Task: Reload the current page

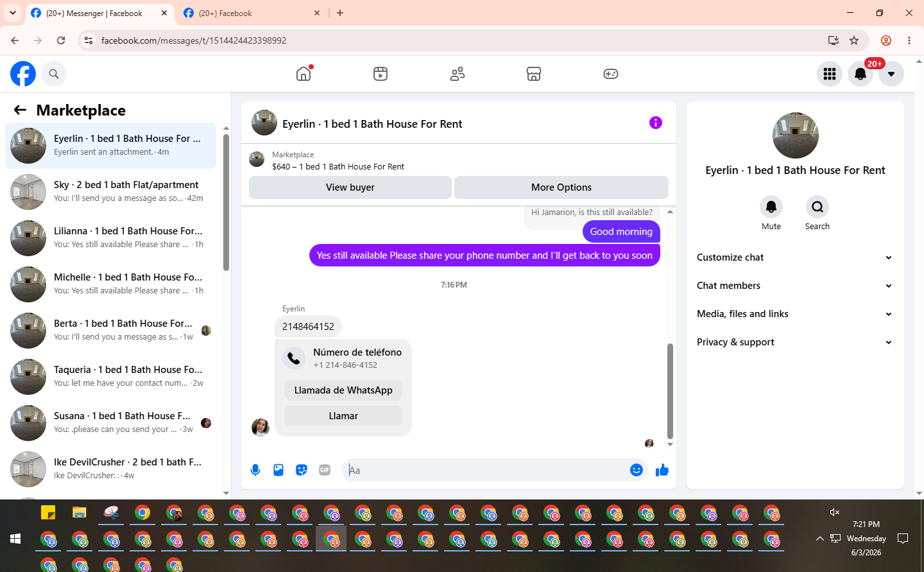Action: click(x=61, y=40)
